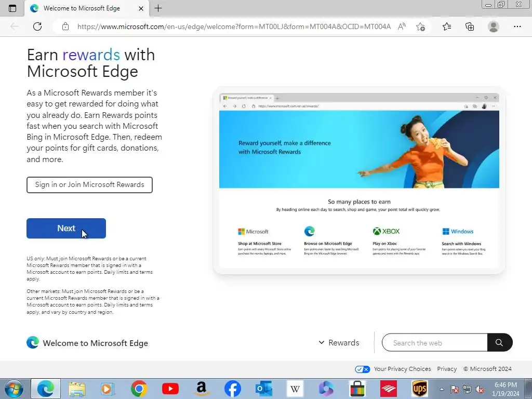Image resolution: width=532 pixels, height=399 pixels.
Task: Open the Privacy footer link
Action: 447,369
